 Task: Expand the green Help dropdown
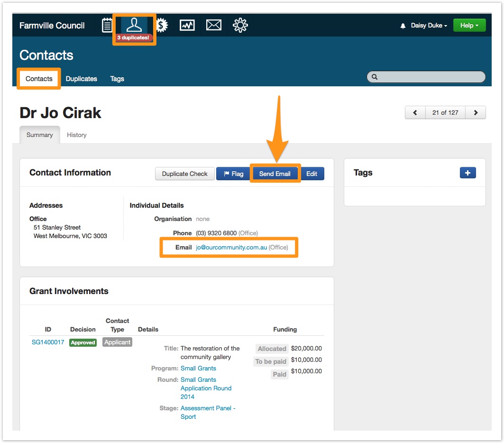click(469, 26)
